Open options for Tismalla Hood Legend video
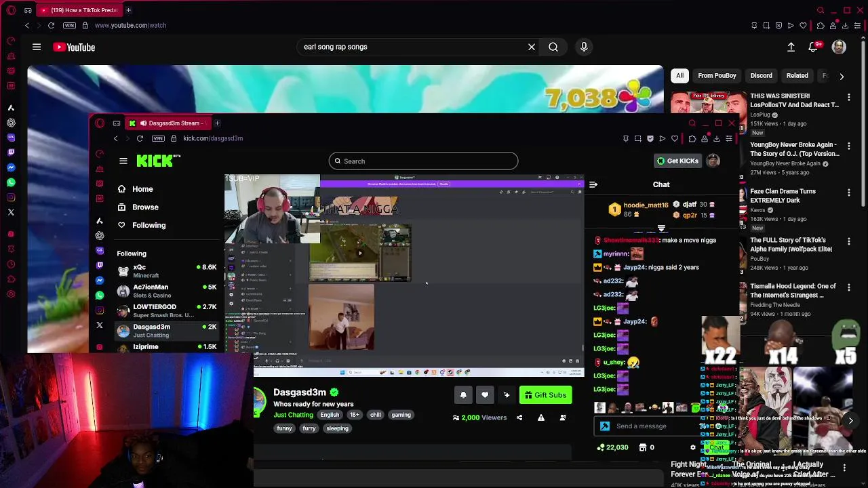This screenshot has width=868, height=488. (x=848, y=287)
